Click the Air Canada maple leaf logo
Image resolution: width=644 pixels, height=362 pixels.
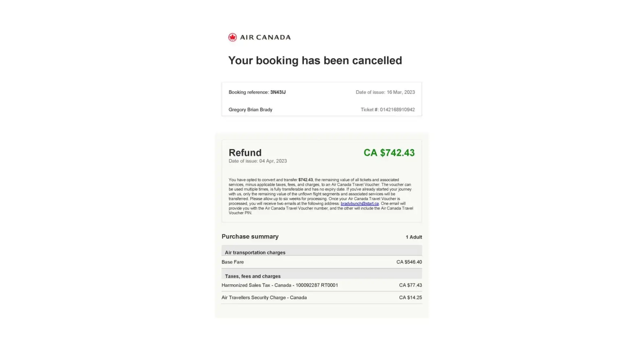233,37
